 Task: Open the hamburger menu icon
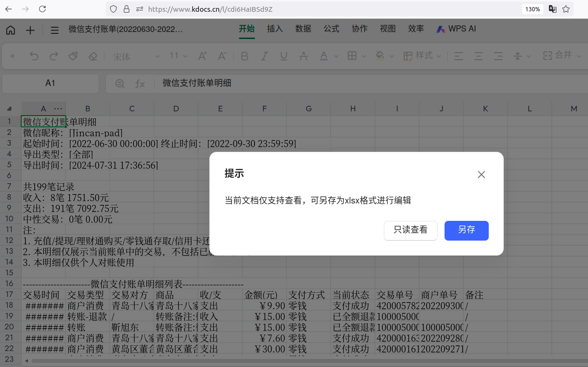(x=55, y=30)
